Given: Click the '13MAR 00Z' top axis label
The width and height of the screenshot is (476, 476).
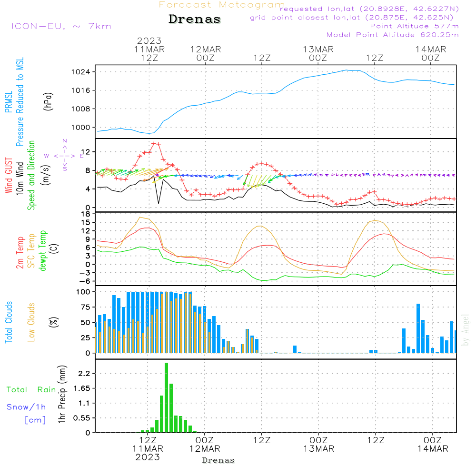Looking at the screenshot, I should point(318,53).
